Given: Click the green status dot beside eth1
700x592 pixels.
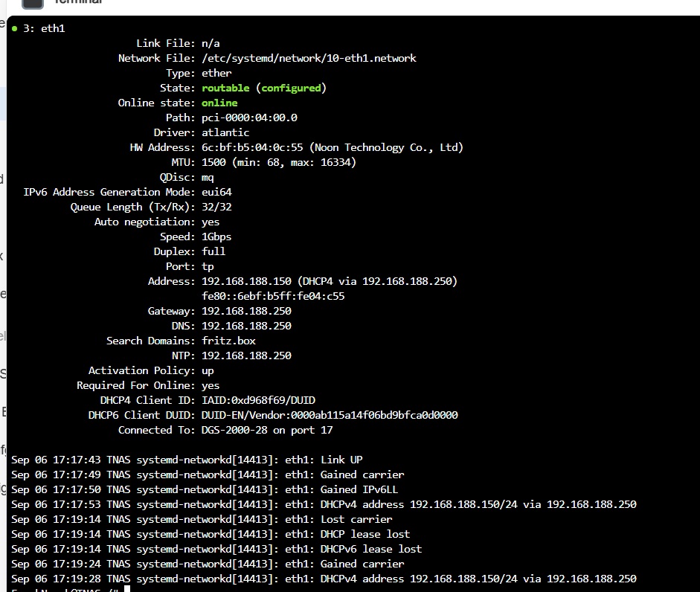Looking at the screenshot, I should tap(15, 28).
